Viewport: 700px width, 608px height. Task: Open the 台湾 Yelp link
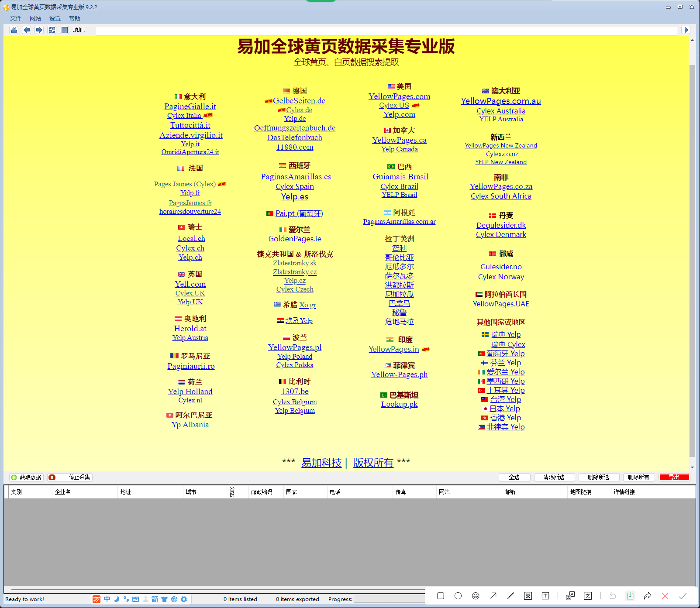505,399
